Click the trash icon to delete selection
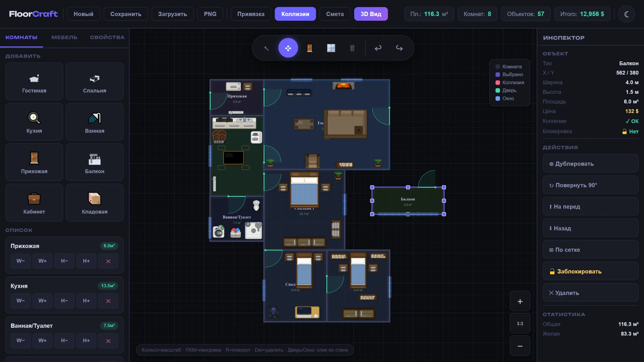Viewport: 644px width, 362px height. 352,48
